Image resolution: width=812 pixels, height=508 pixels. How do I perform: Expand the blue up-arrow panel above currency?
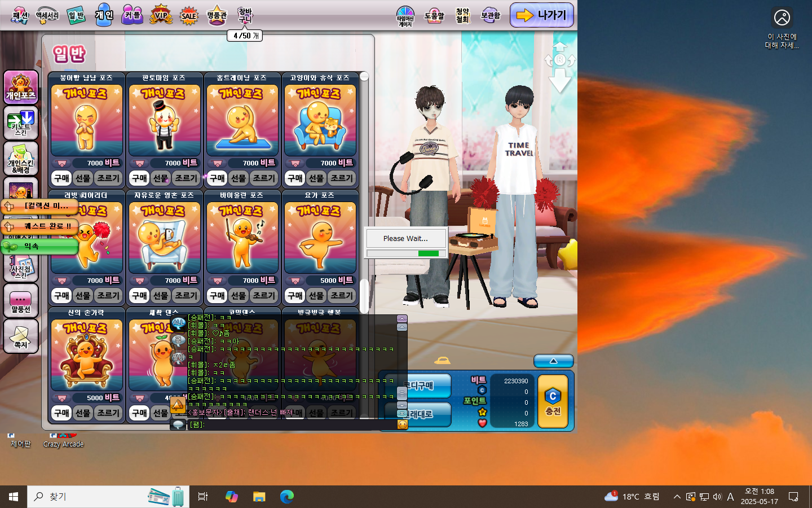(553, 361)
